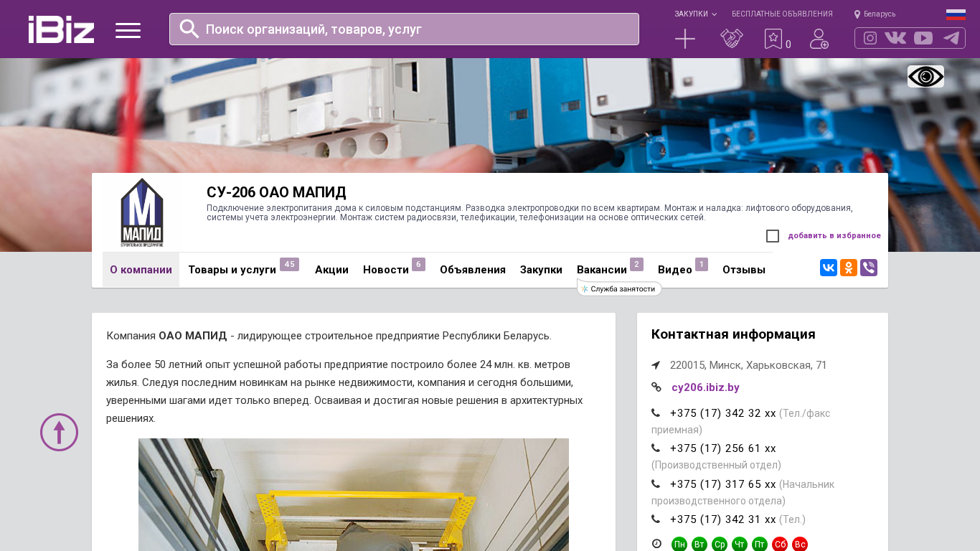Click the Сб day-off badge

pos(780,545)
